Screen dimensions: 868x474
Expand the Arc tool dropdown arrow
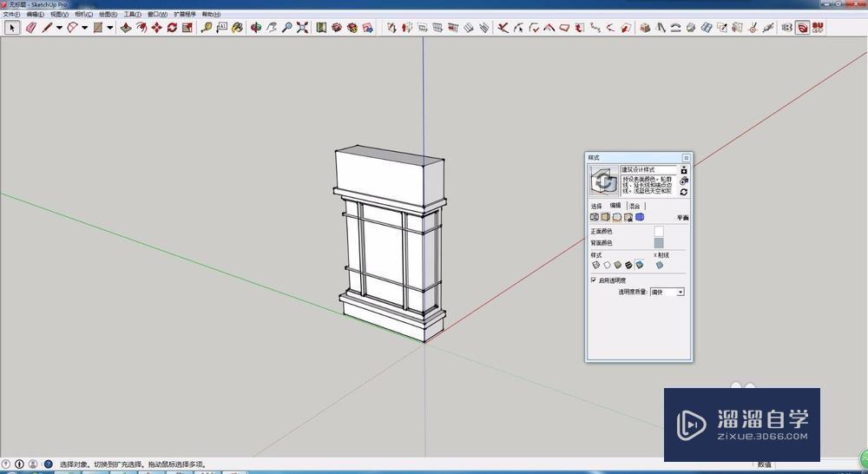(84, 27)
